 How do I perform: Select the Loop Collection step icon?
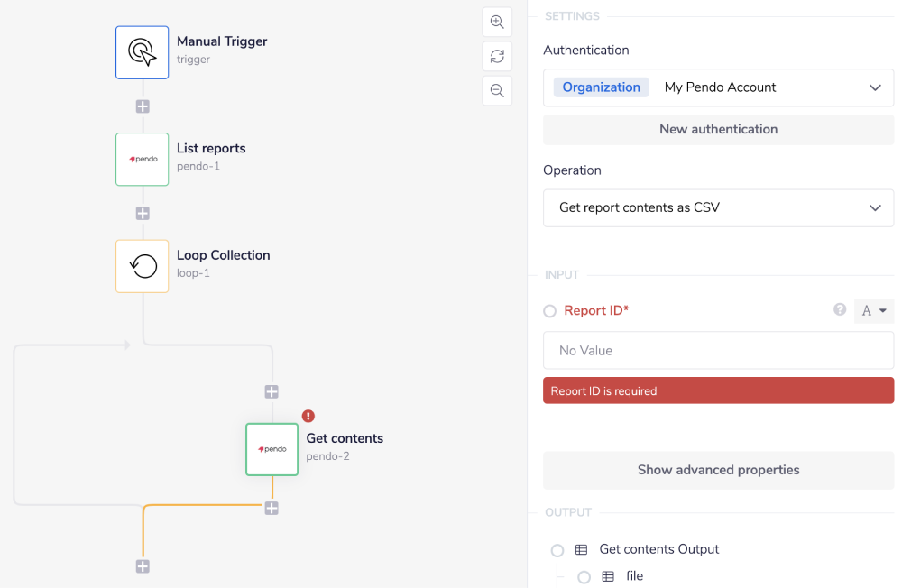(142, 266)
